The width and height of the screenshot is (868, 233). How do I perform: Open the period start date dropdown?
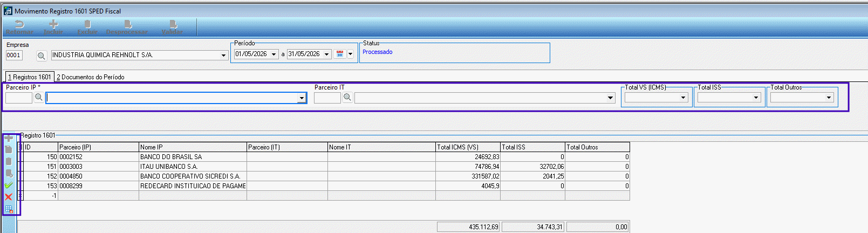274,54
